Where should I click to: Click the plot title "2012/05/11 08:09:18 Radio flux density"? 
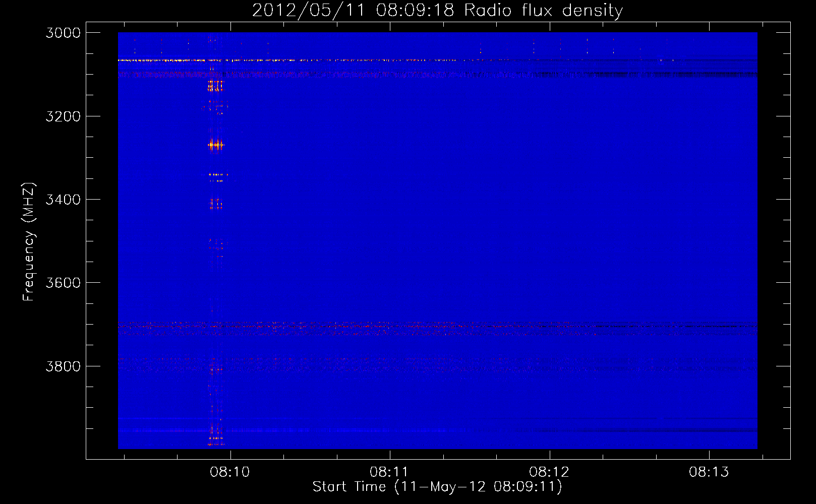437,11
